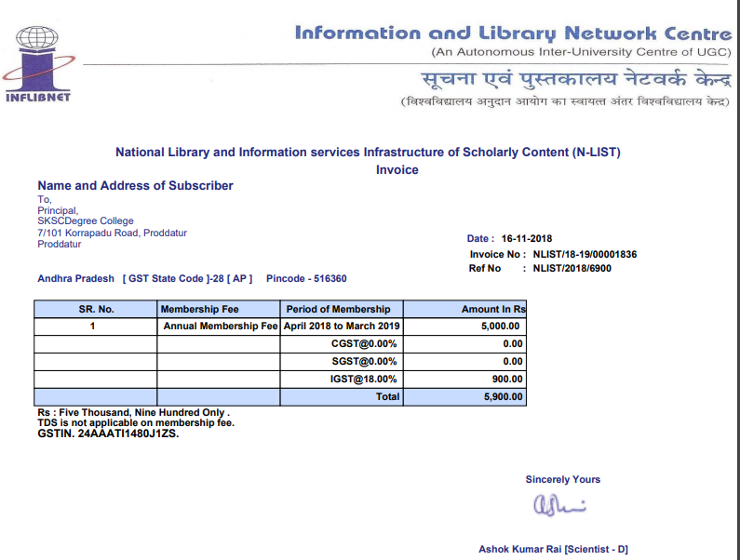Click the 'Invoice No :' label
The height and width of the screenshot is (560, 740).
tap(497, 254)
